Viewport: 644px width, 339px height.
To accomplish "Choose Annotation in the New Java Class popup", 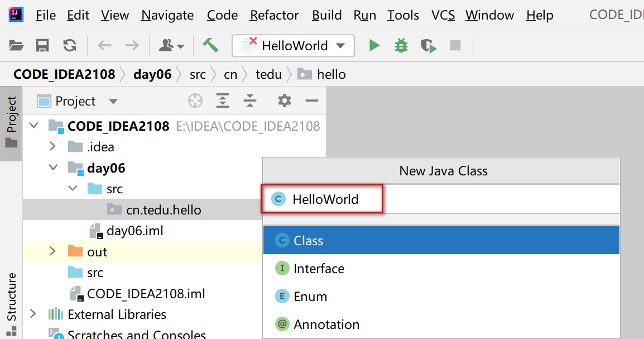I will (325, 324).
